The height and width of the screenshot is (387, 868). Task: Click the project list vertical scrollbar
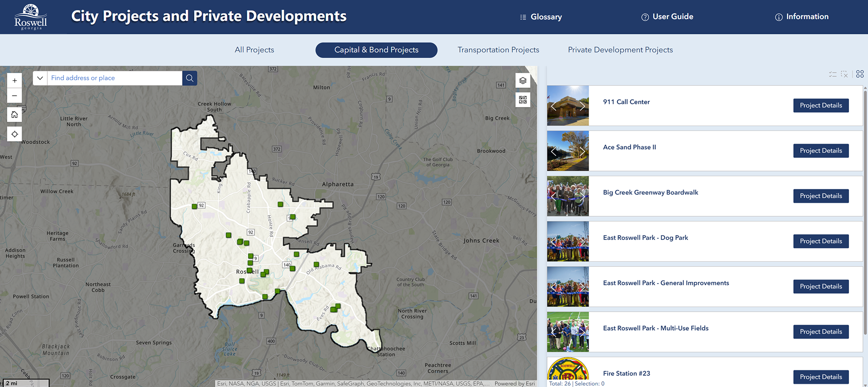865,212
